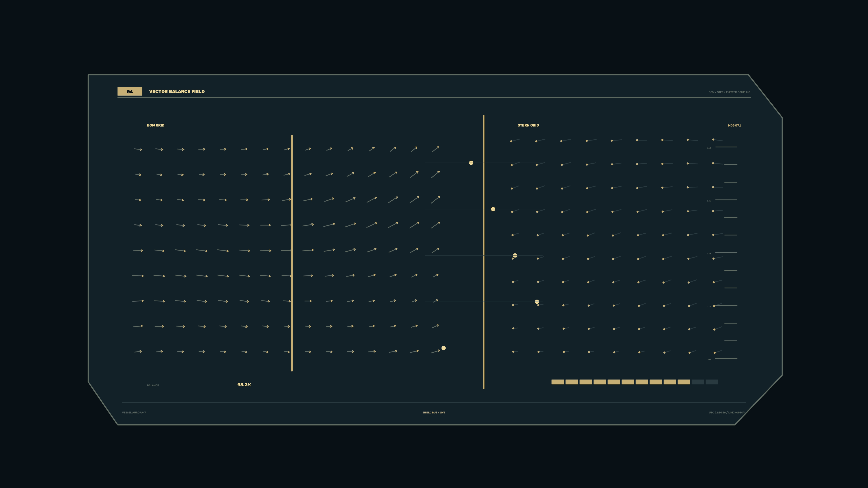The width and height of the screenshot is (868, 488).
Task: Click the 100 scale tick mark
Action: tap(726, 358)
